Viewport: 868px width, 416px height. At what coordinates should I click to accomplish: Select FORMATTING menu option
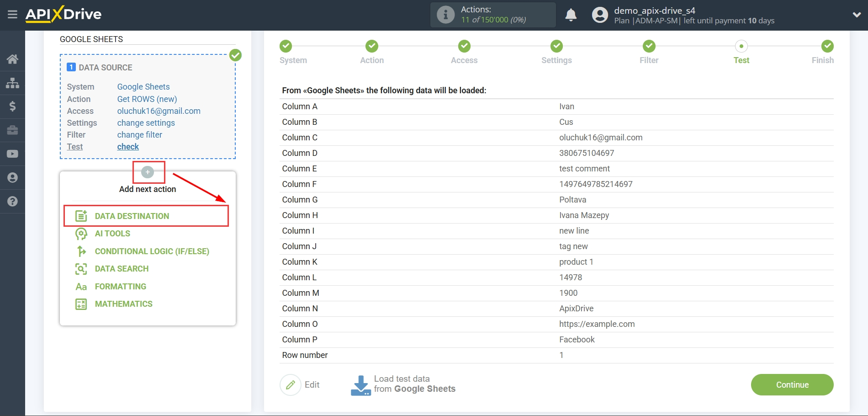tap(121, 287)
